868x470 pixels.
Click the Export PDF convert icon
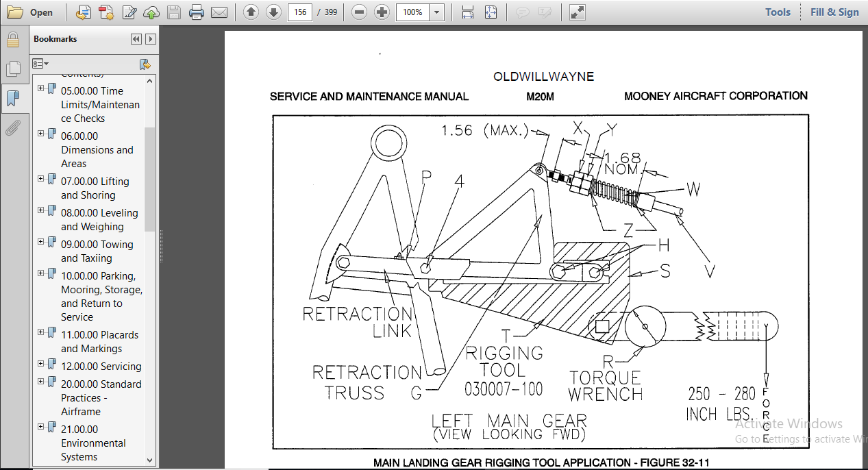click(106, 12)
